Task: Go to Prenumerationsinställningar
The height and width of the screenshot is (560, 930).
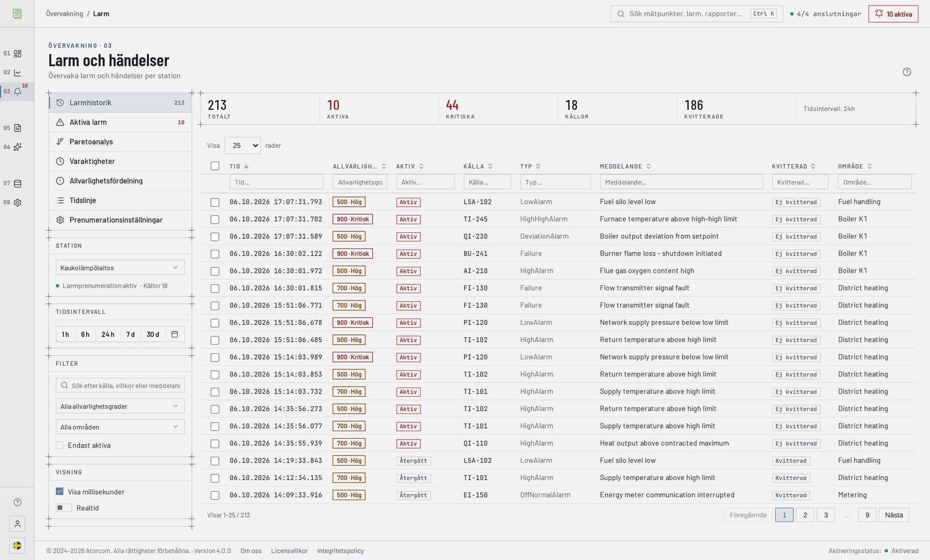Action: tap(120, 220)
